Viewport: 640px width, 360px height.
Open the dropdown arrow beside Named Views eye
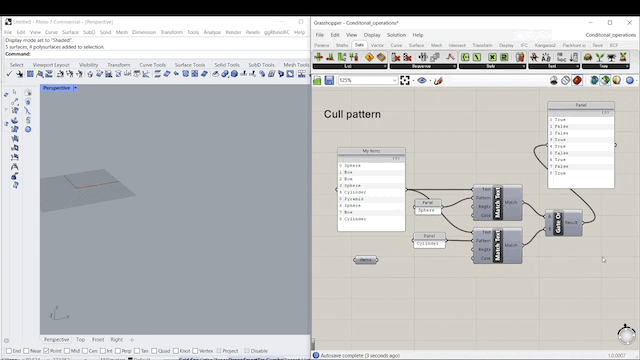tap(430, 81)
